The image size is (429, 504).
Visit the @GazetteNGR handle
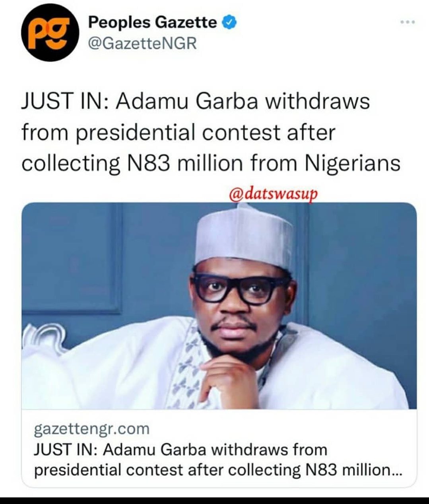142,43
